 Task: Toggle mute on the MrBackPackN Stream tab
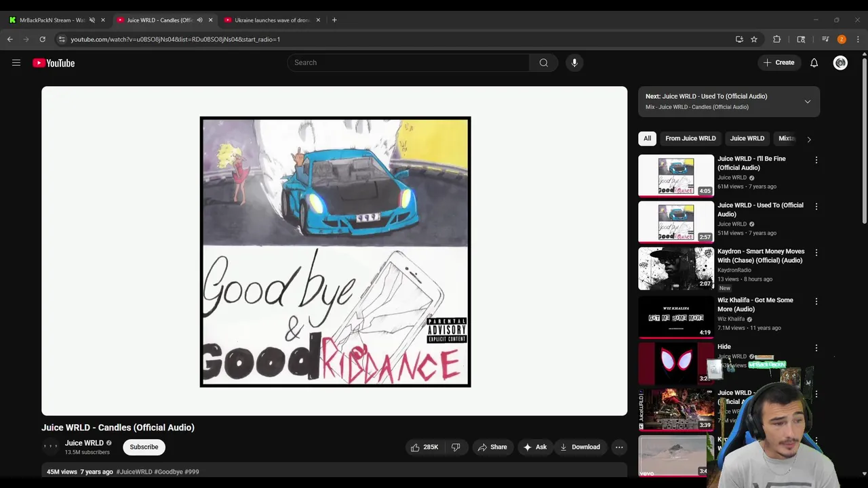coord(92,20)
